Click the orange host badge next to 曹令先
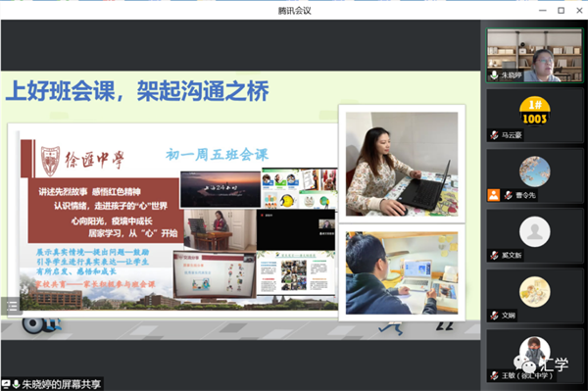 [494, 195]
